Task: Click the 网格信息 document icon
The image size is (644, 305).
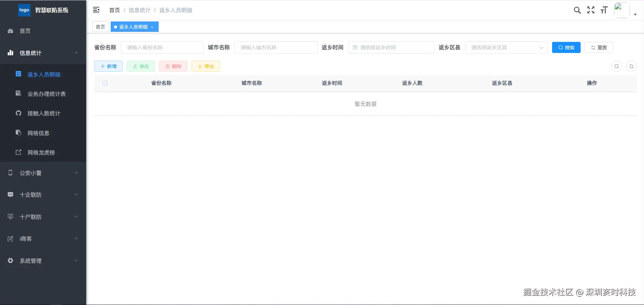Action: coord(18,133)
